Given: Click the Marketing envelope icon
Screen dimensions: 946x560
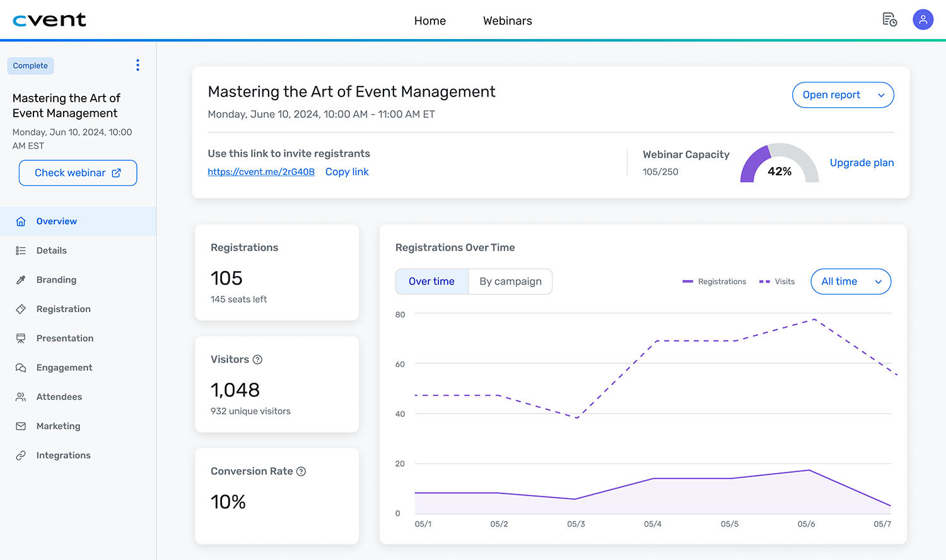Looking at the screenshot, I should click(21, 426).
